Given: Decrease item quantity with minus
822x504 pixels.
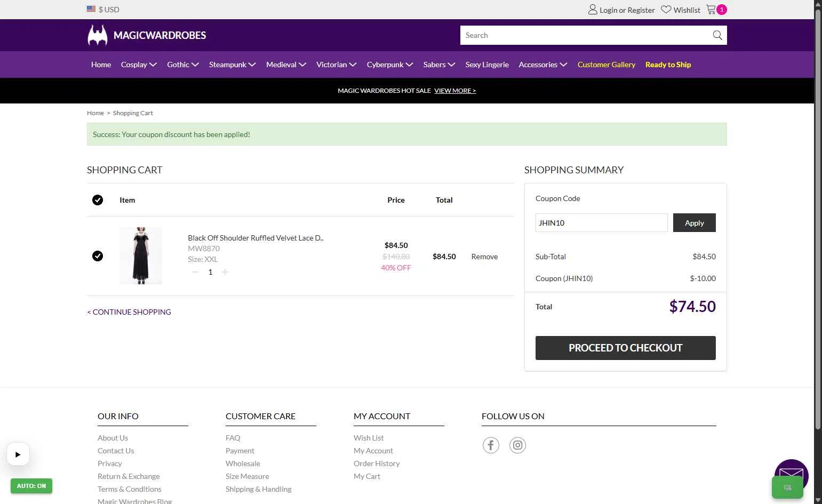Looking at the screenshot, I should (x=195, y=272).
